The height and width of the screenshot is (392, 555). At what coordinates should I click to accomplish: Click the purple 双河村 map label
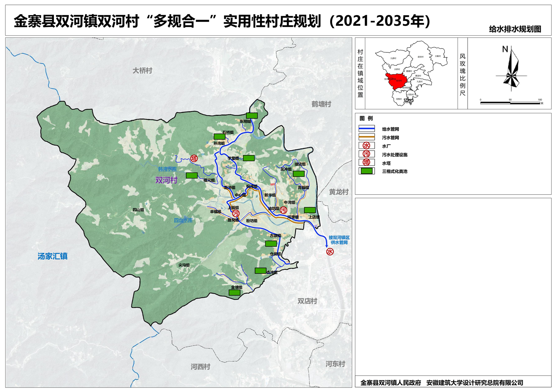166,180
